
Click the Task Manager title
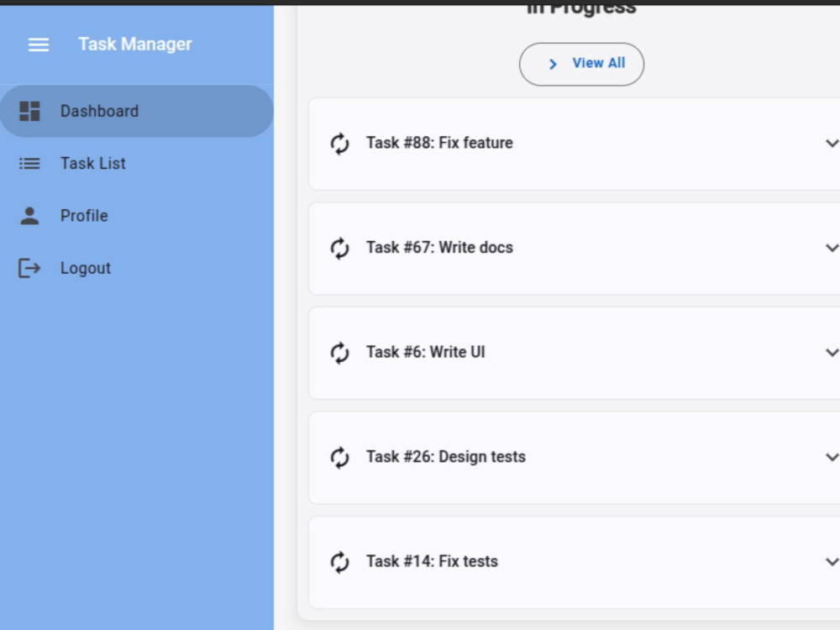(x=135, y=44)
